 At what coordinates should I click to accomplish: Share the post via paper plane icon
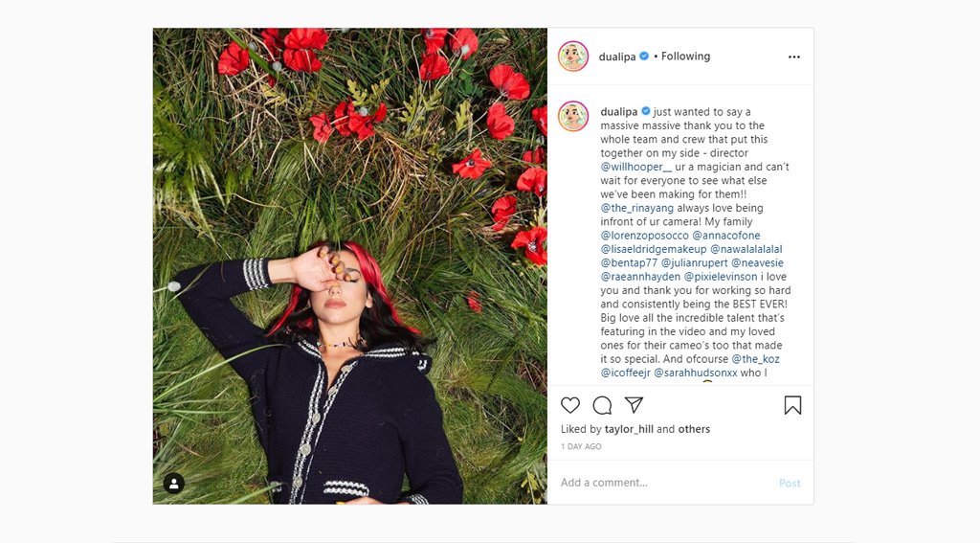point(634,405)
